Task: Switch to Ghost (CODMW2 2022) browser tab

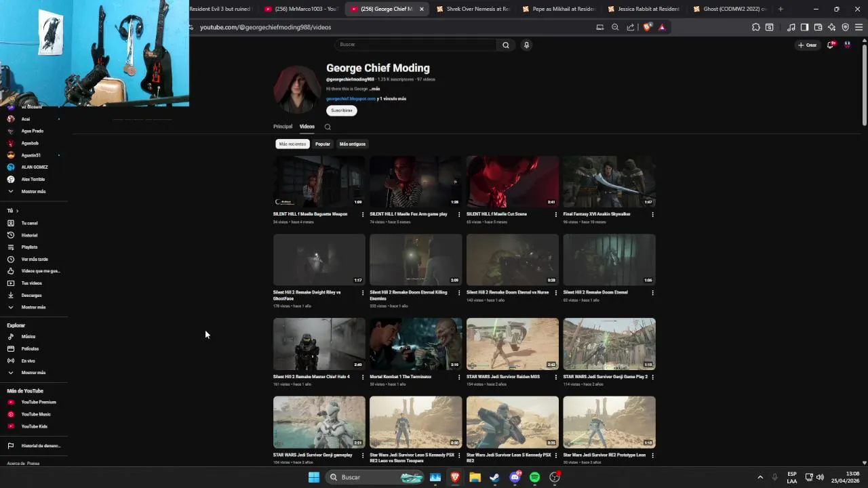Action: [x=730, y=9]
